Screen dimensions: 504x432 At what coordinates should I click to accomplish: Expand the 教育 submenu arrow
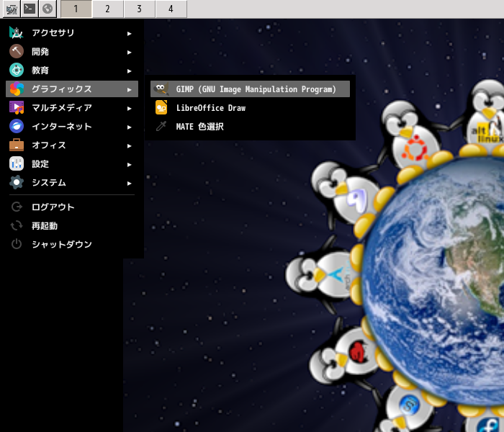point(130,71)
